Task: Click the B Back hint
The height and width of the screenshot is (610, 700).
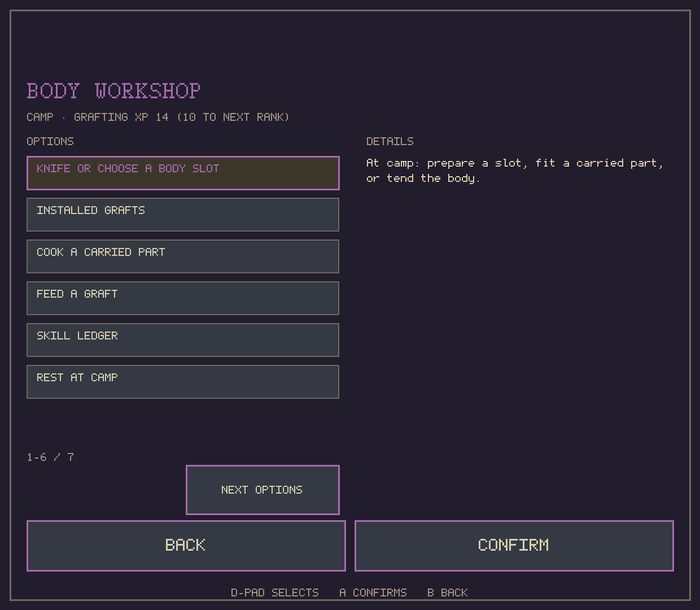Action: coord(448,592)
